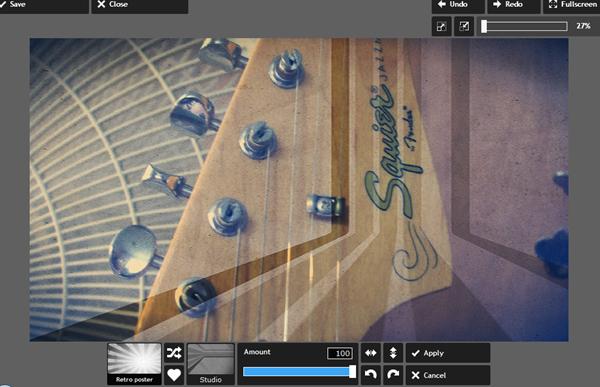The width and height of the screenshot is (600, 387).
Task: Click the actual-size zoom icon
Action: click(x=464, y=26)
